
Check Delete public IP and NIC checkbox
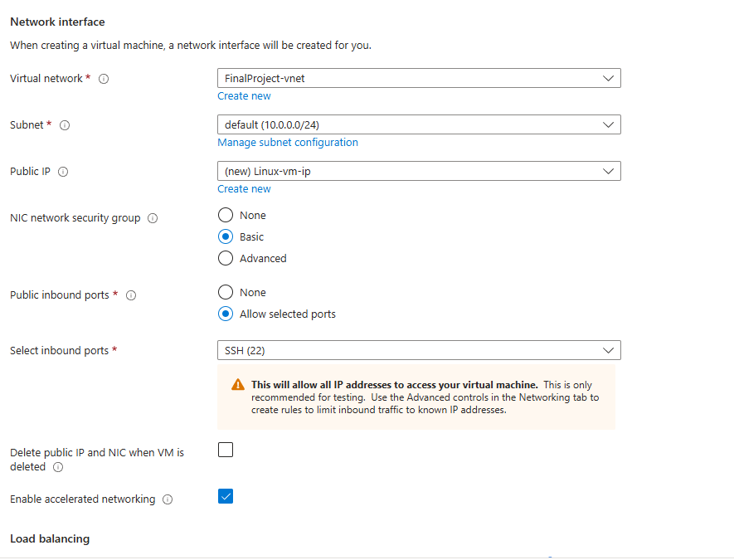pyautogui.click(x=226, y=450)
